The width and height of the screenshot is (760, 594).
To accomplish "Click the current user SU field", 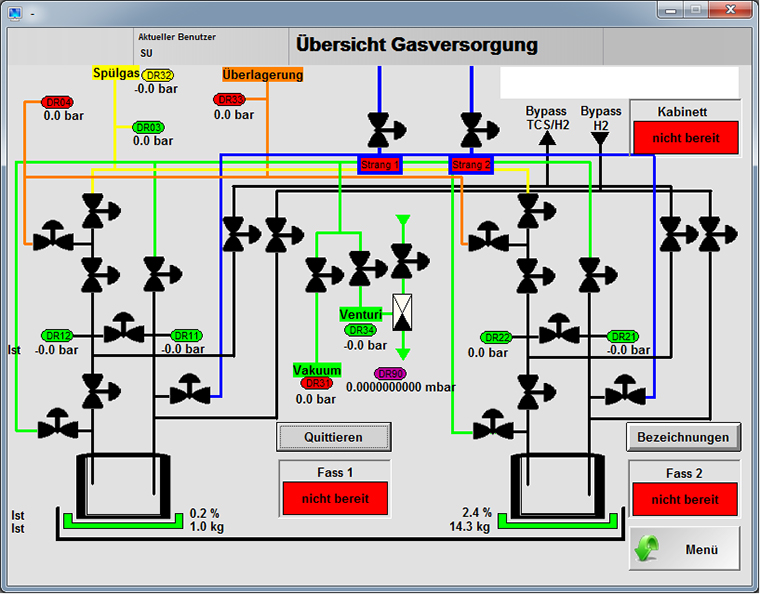I will click(146, 53).
